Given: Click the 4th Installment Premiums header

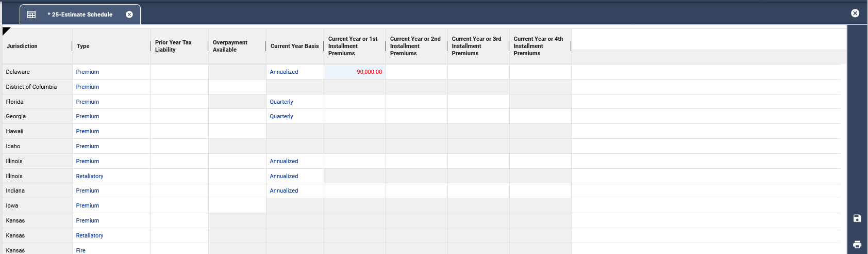Looking at the screenshot, I should coord(540,46).
